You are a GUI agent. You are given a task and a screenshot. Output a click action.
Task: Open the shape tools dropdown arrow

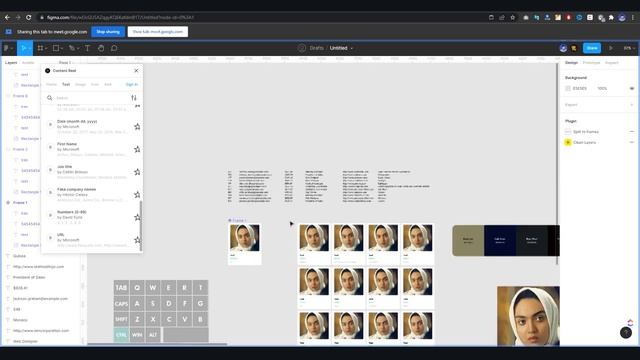point(62,49)
